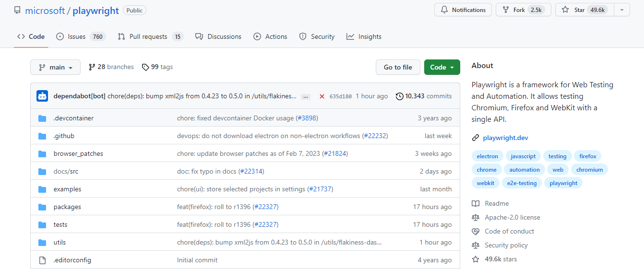Select the javascript topic tag
The image size is (644, 269).
523,156
